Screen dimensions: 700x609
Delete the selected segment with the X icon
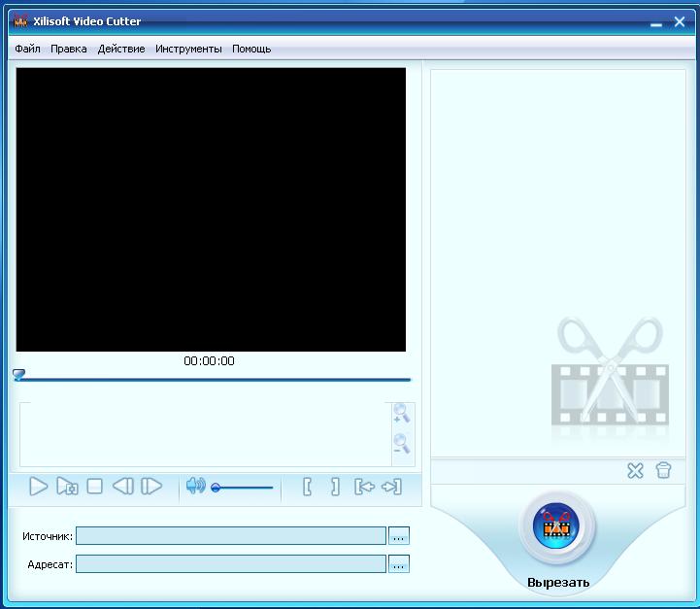click(635, 470)
